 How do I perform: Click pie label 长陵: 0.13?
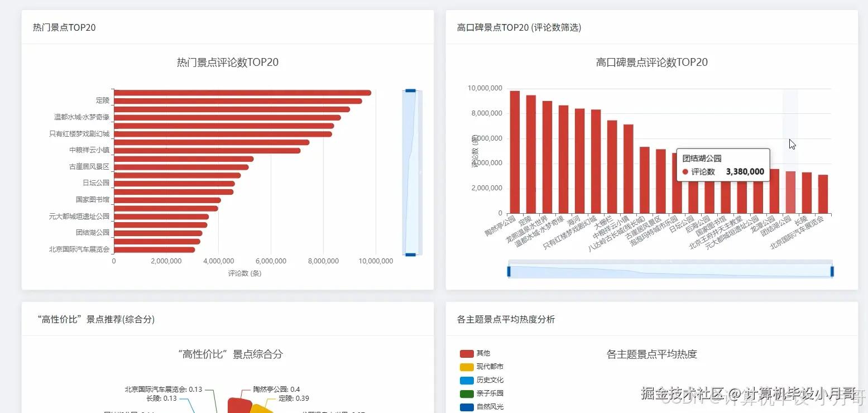coord(161,398)
